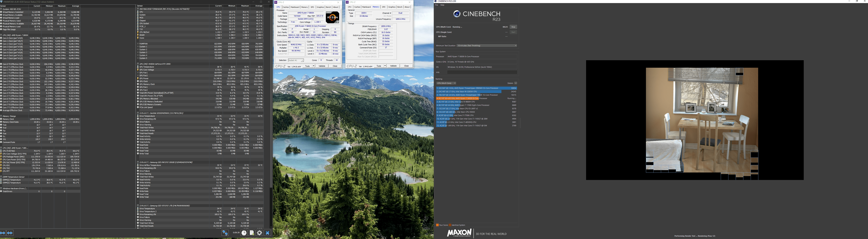Viewport: 868px width, 239px height.
Task: Click icon beside Total Errors row
Action: pyautogui.click(x=1, y=192)
